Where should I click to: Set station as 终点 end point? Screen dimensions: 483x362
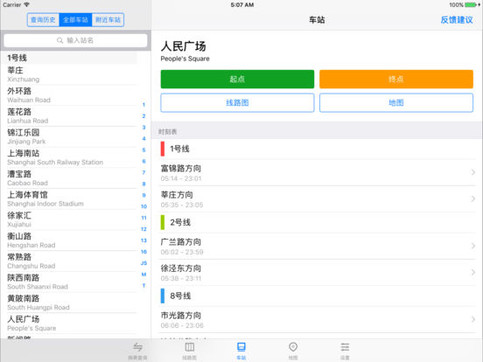coord(396,79)
